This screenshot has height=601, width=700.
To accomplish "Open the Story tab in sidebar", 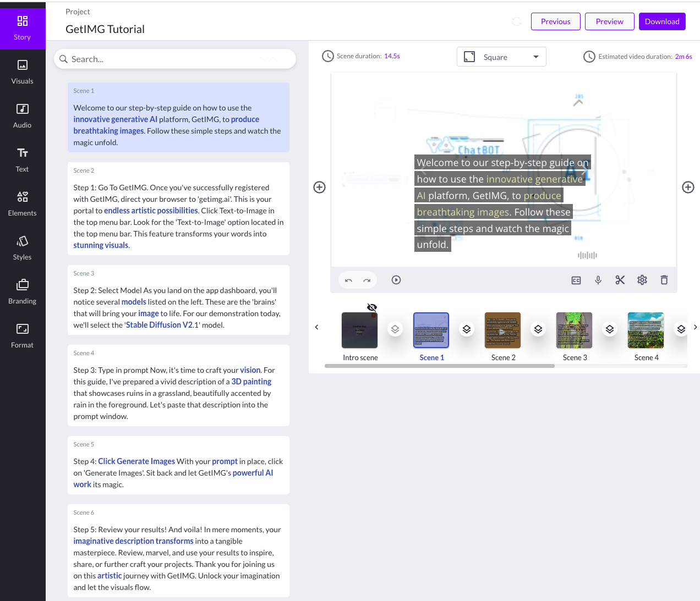I will tap(23, 29).
